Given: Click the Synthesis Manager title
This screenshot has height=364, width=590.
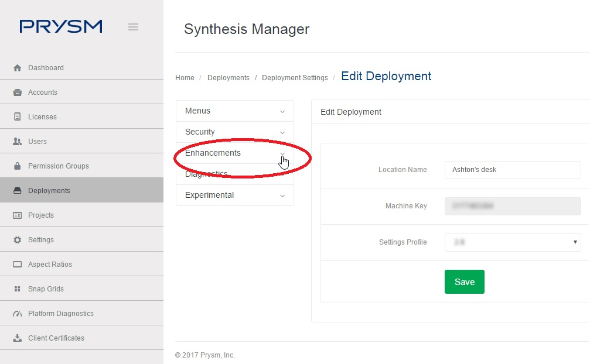Looking at the screenshot, I should tap(247, 29).
